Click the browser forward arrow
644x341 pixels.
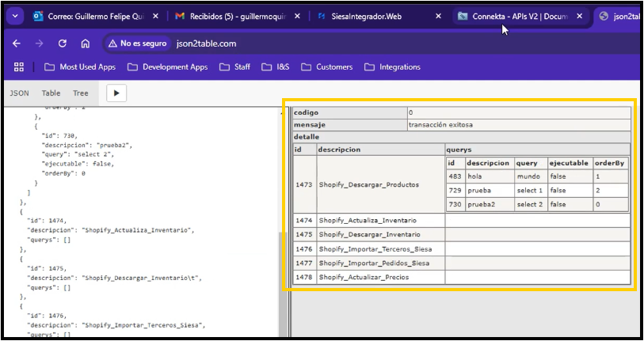click(40, 44)
